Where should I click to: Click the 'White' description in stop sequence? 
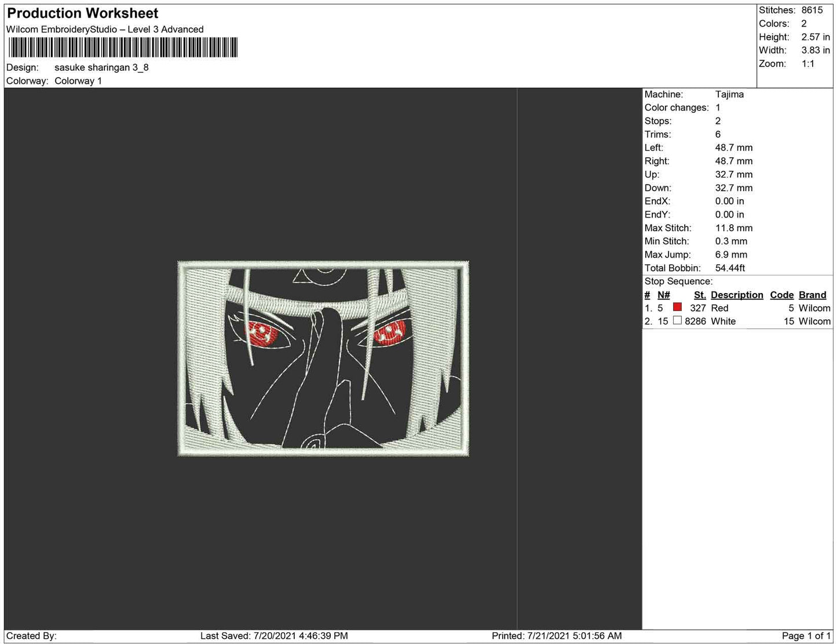tap(723, 321)
